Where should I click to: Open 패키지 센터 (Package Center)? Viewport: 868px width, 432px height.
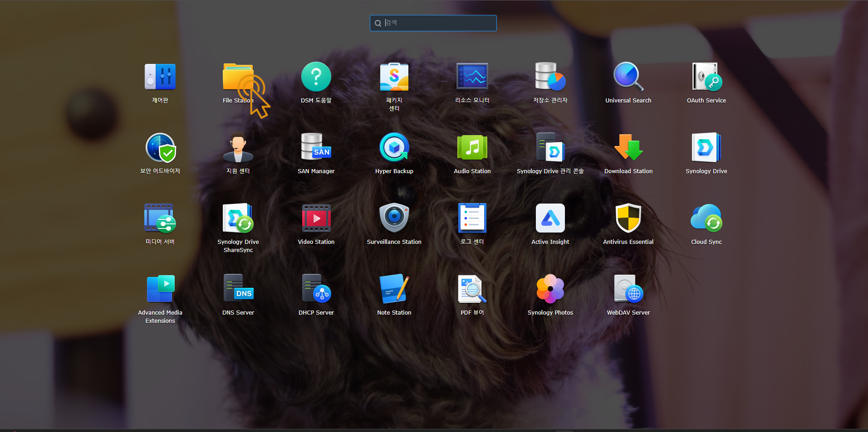pos(394,77)
